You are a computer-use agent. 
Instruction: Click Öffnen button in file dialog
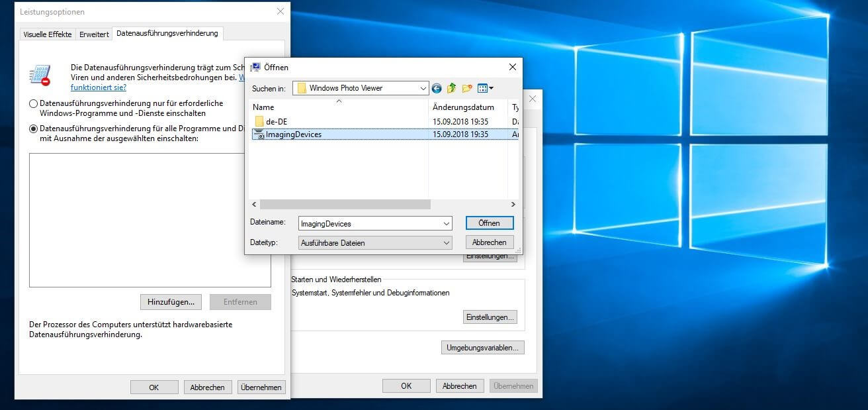(490, 223)
